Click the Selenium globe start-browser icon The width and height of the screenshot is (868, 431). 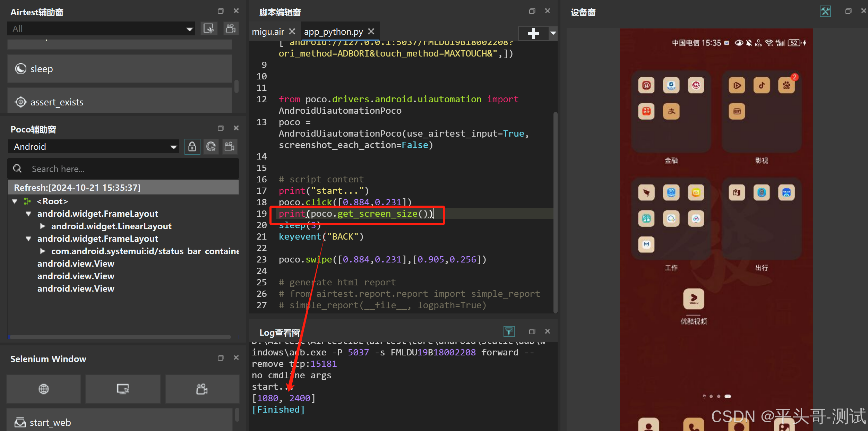click(44, 389)
